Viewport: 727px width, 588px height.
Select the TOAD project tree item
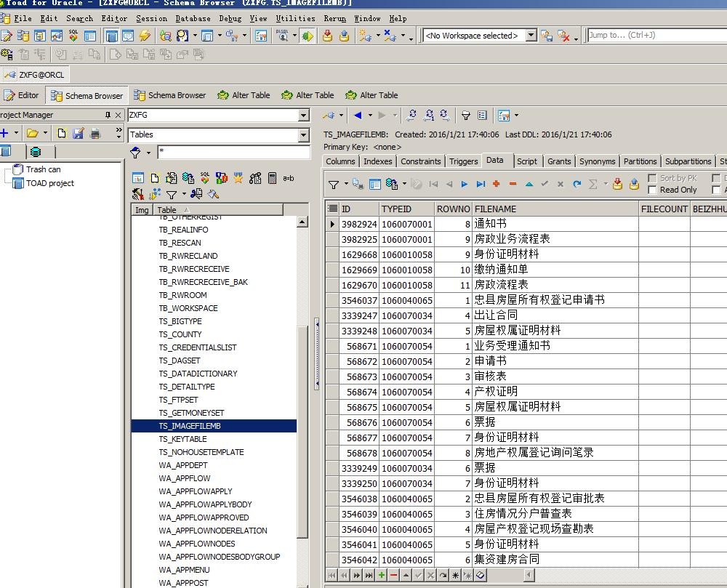point(49,183)
